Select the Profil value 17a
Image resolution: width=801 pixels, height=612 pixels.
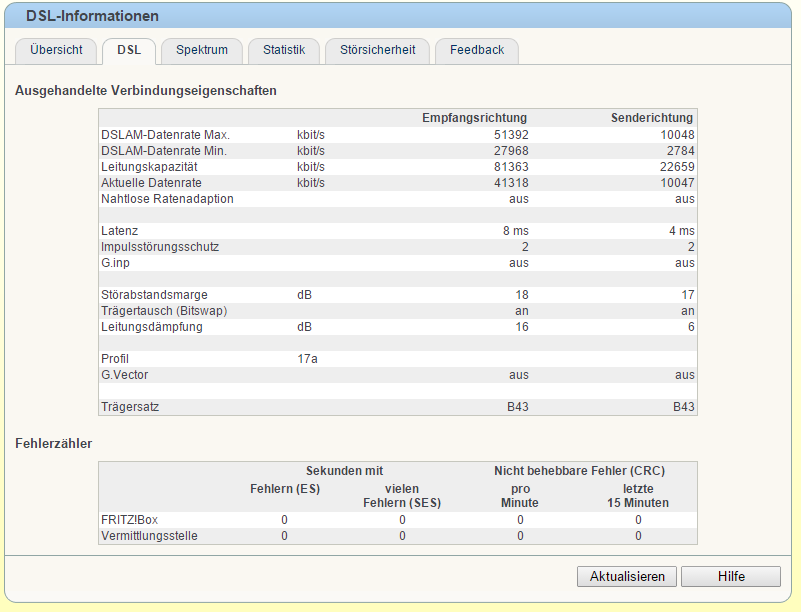pos(307,359)
